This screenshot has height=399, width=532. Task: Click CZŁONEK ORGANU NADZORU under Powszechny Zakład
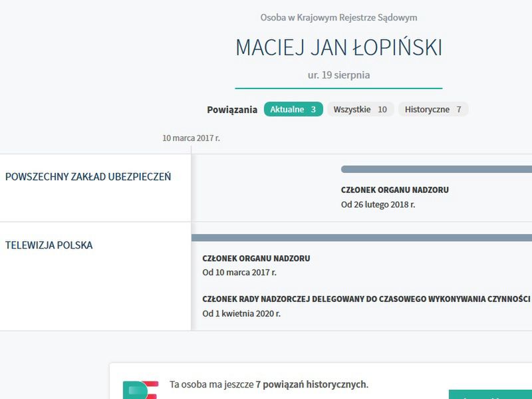[395, 190]
